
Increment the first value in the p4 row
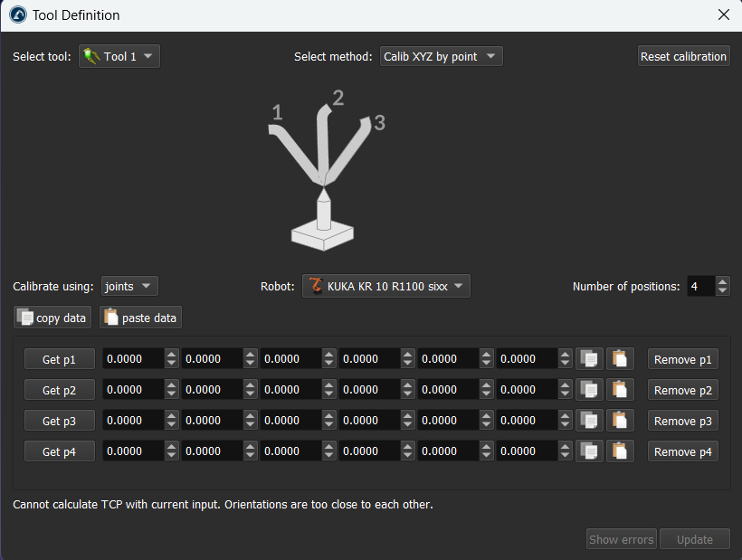[172, 447]
